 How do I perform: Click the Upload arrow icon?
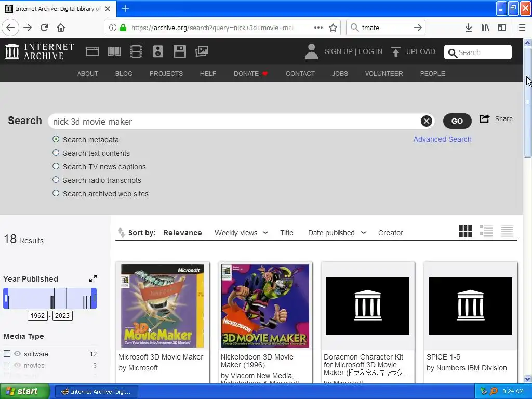click(x=395, y=51)
